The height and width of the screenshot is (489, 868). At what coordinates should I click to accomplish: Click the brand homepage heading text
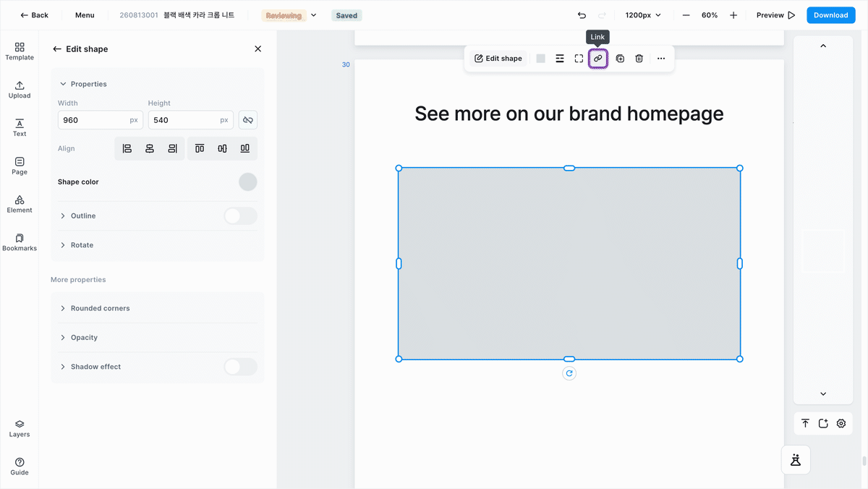(x=569, y=114)
